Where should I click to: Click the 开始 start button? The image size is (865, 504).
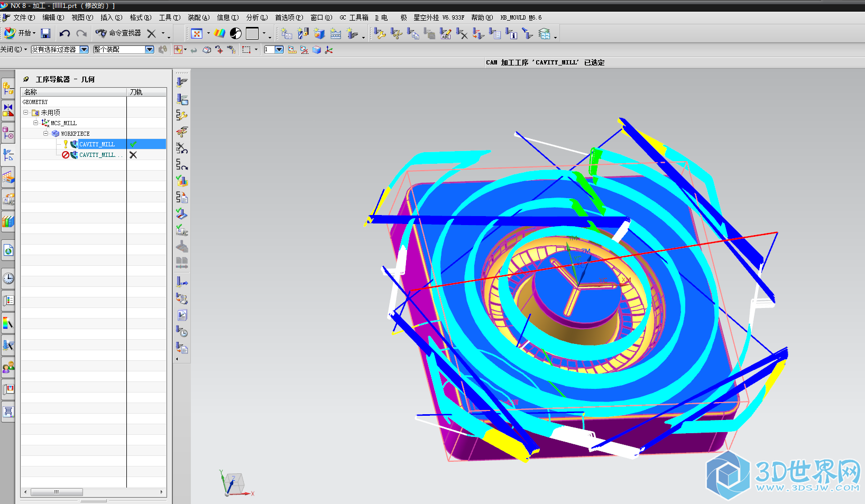pyautogui.click(x=20, y=33)
